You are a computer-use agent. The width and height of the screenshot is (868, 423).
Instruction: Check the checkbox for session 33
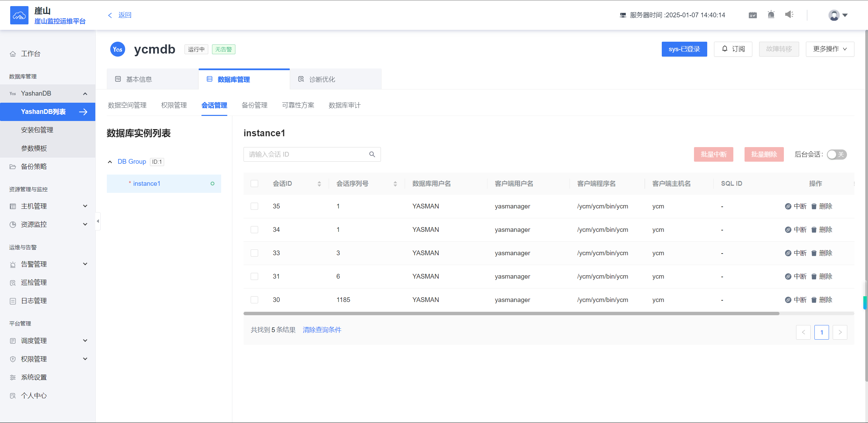click(x=254, y=253)
